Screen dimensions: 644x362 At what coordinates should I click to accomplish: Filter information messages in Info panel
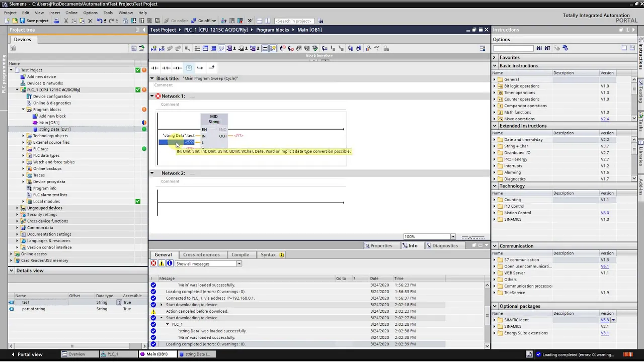pyautogui.click(x=170, y=263)
